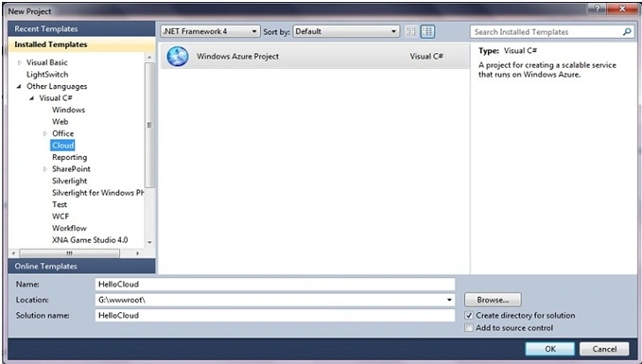Viewport: 642px width, 364px height.
Task: Select the Reporting category
Action: [x=69, y=157]
